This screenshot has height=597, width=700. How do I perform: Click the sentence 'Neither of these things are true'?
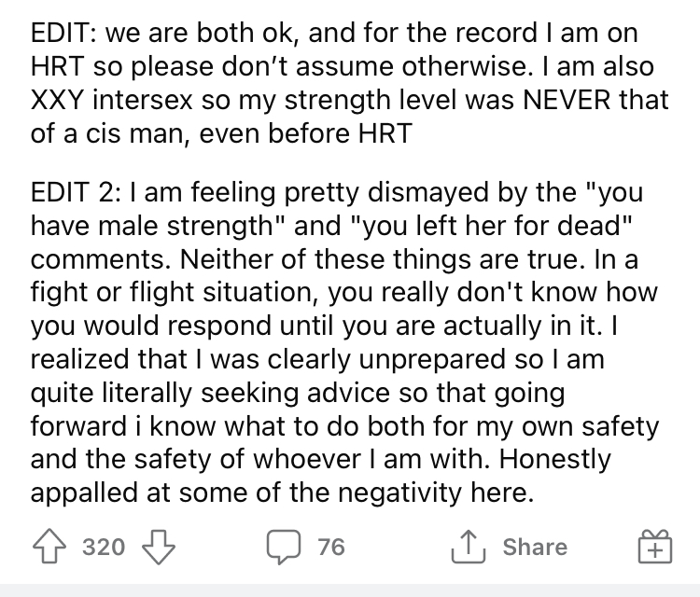point(383,259)
